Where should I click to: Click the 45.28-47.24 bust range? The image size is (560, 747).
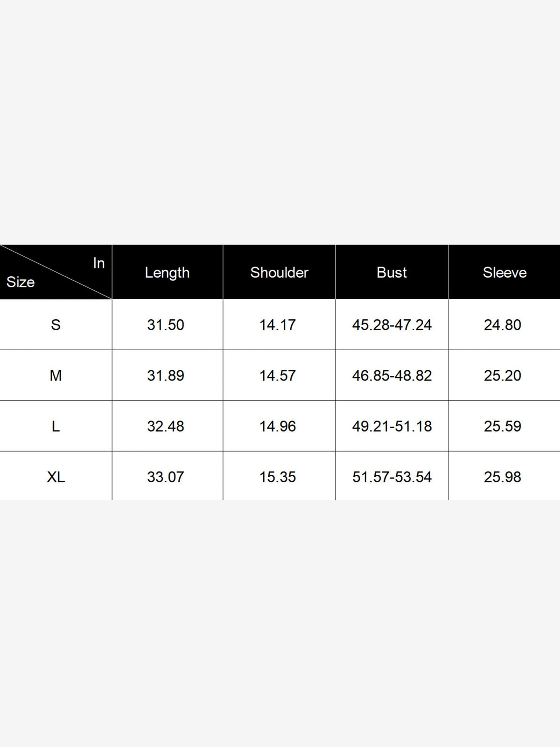tap(392, 324)
